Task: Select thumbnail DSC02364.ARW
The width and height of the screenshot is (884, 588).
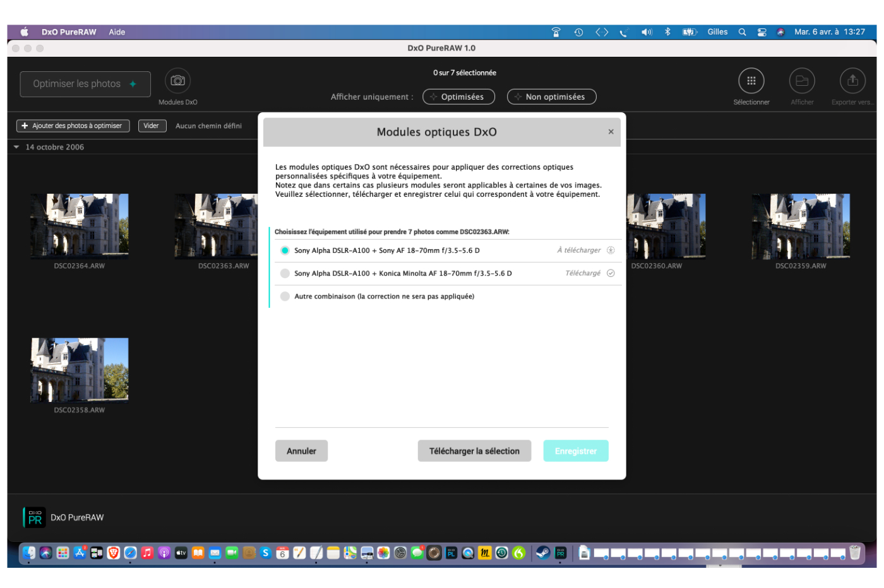Action: pyautogui.click(x=80, y=226)
